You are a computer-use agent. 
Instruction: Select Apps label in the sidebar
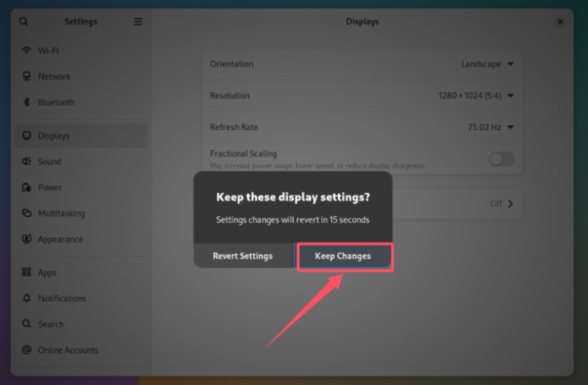tap(47, 273)
